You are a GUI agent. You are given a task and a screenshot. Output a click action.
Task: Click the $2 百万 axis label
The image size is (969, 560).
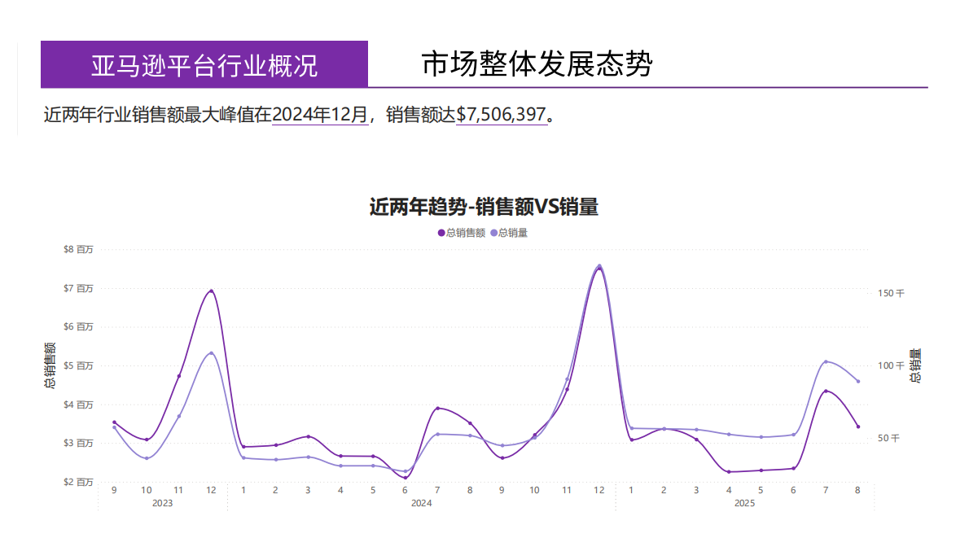78,482
